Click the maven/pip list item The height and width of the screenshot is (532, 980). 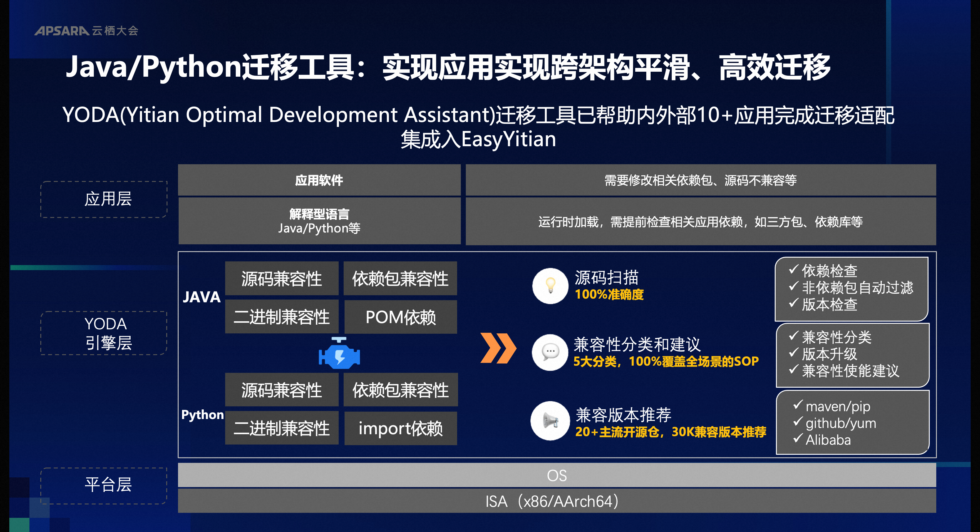pos(838,407)
